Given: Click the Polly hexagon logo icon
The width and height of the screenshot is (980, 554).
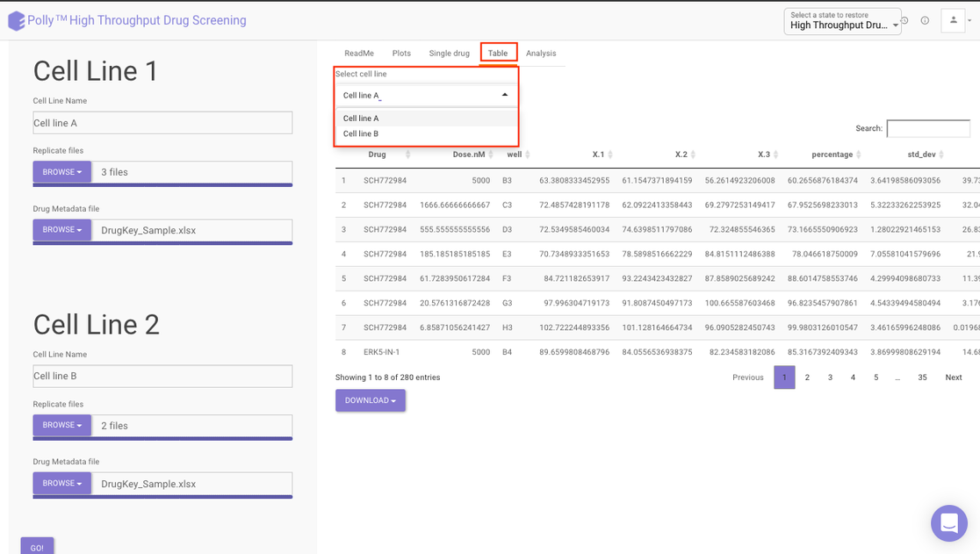Looking at the screenshot, I should (x=17, y=20).
